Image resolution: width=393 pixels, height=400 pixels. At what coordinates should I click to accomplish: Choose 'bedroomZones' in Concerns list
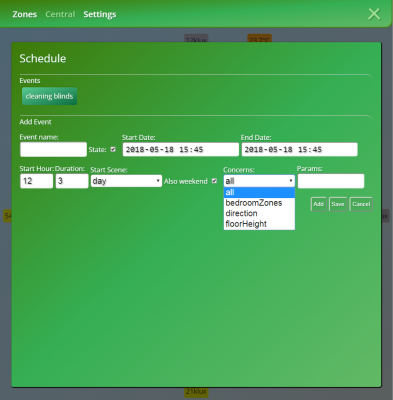pos(259,203)
